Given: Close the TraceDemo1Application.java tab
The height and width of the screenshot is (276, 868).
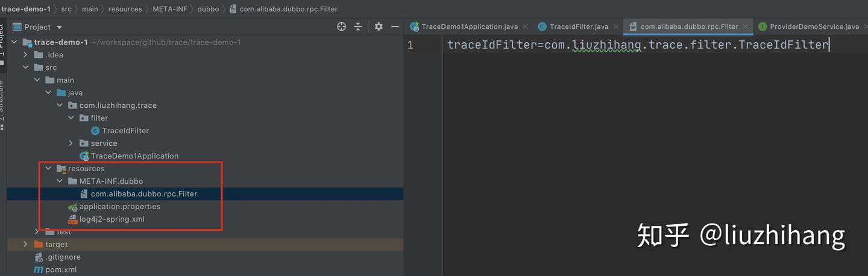Looking at the screenshot, I should [525, 27].
